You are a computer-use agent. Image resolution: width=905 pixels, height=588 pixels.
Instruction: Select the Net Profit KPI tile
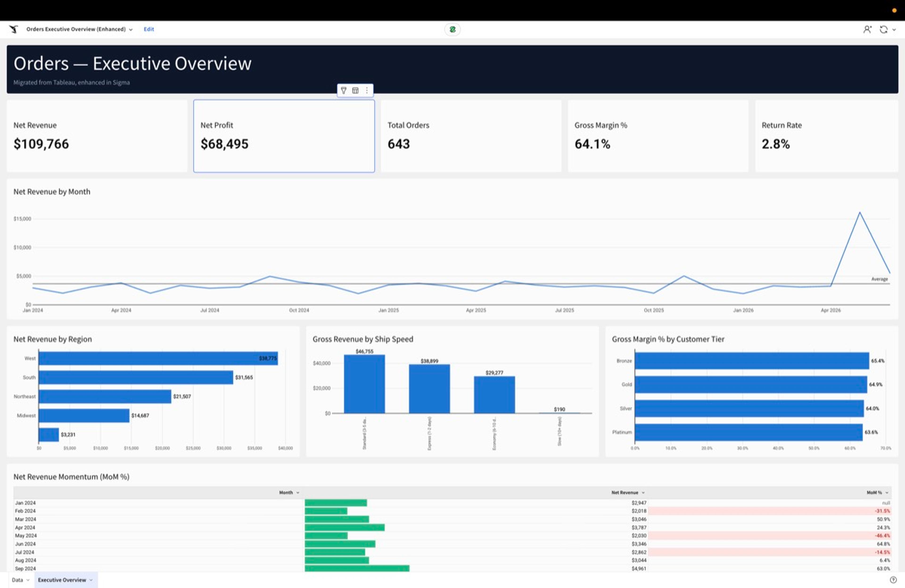click(x=284, y=136)
